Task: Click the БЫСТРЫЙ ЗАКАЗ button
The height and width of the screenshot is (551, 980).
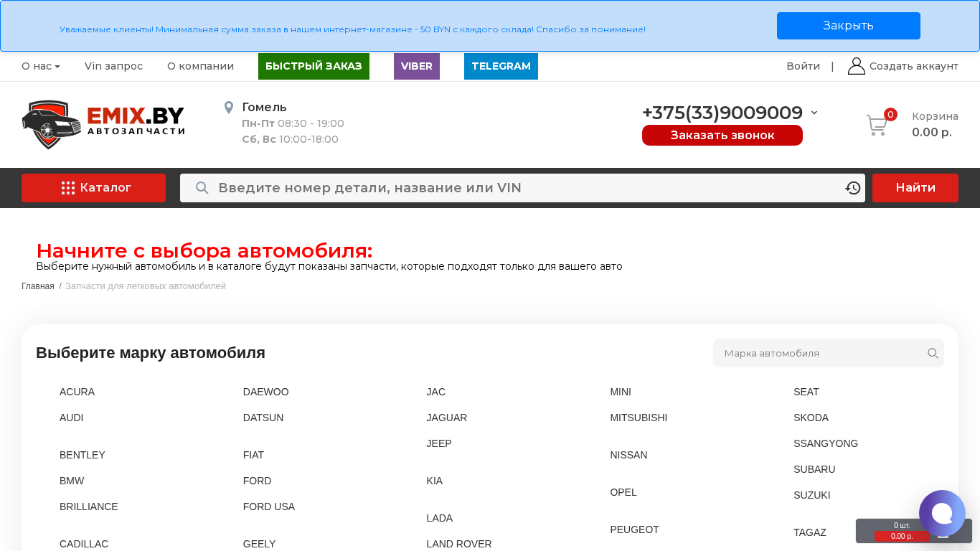Action: pos(314,66)
